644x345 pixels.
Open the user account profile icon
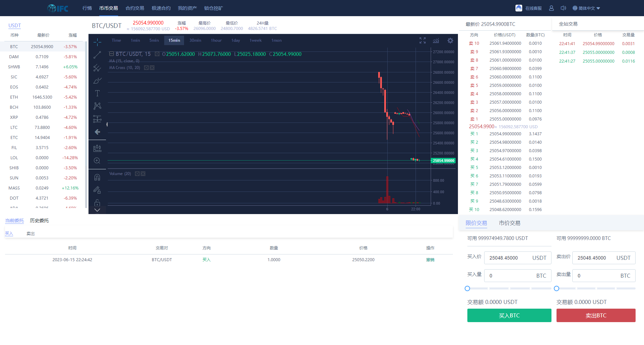click(551, 8)
